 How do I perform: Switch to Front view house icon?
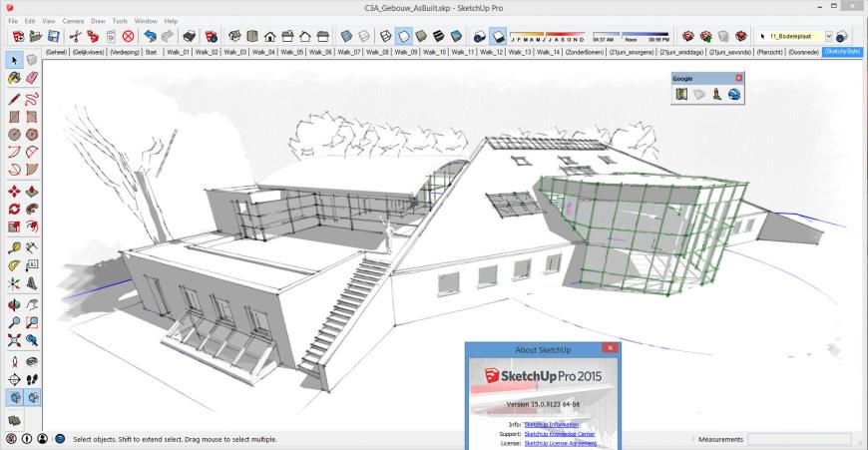(270, 37)
